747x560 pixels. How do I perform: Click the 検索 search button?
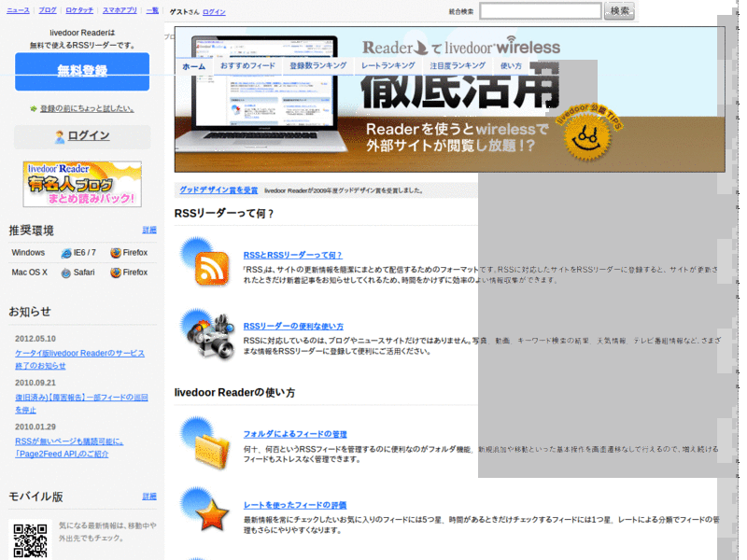[619, 11]
